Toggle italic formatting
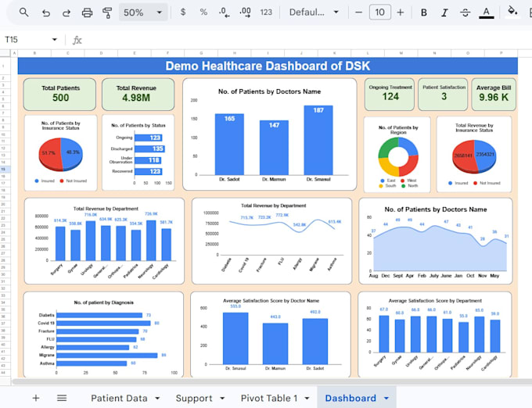The image size is (532, 408). (x=444, y=13)
